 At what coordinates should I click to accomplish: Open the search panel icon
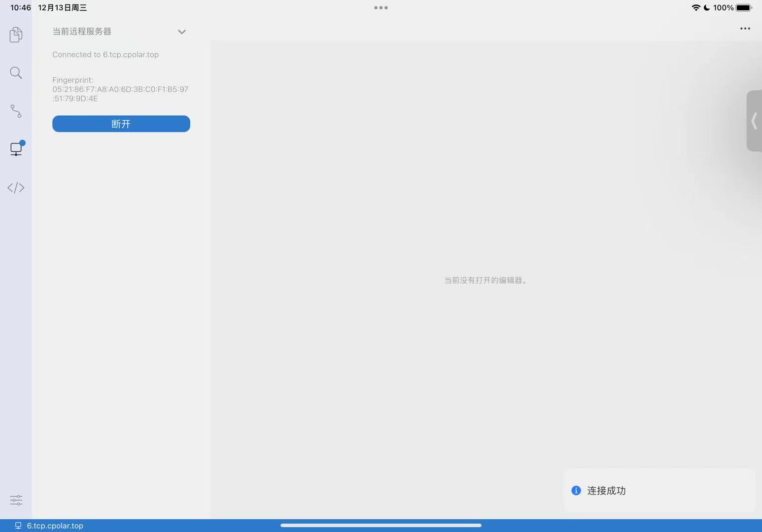pyautogui.click(x=16, y=73)
